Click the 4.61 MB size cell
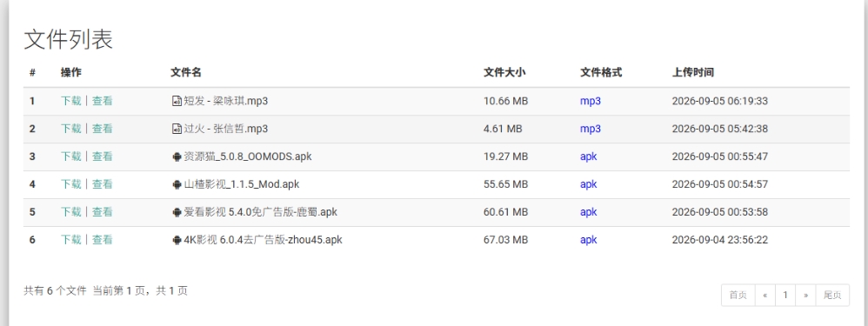The width and height of the screenshot is (868, 326). click(503, 129)
